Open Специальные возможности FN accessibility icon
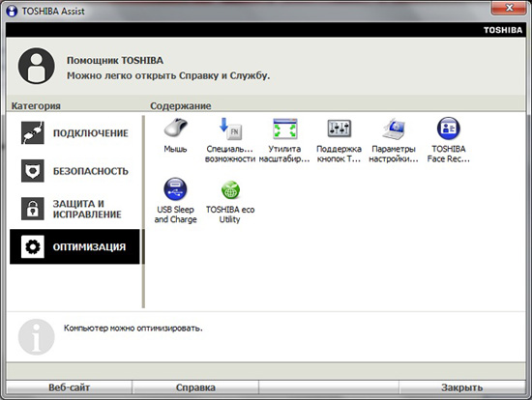 pos(230,129)
